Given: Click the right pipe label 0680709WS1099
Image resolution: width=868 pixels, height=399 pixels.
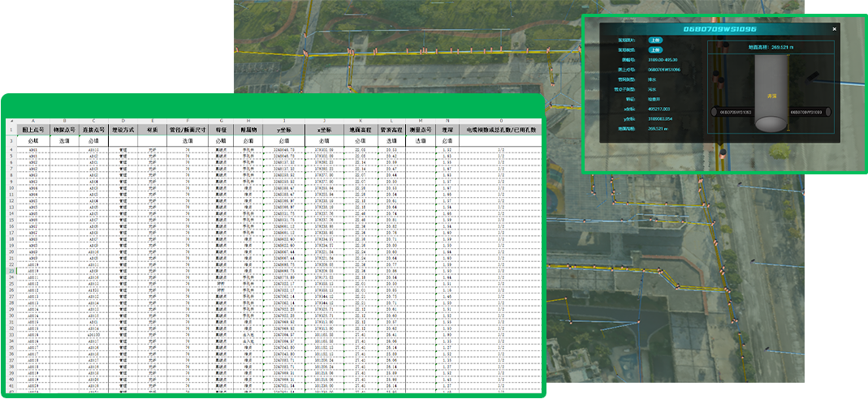Looking at the screenshot, I should coord(805,112).
